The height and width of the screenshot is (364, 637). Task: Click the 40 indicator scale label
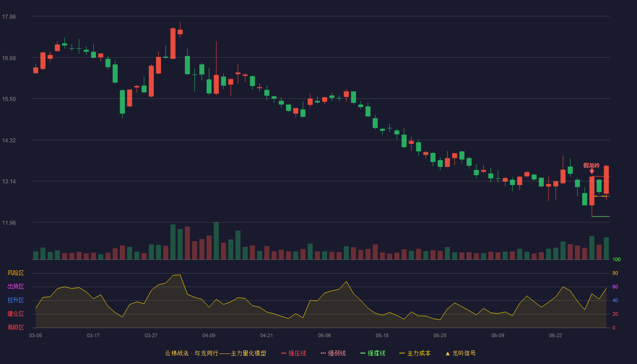pyautogui.click(x=615, y=300)
